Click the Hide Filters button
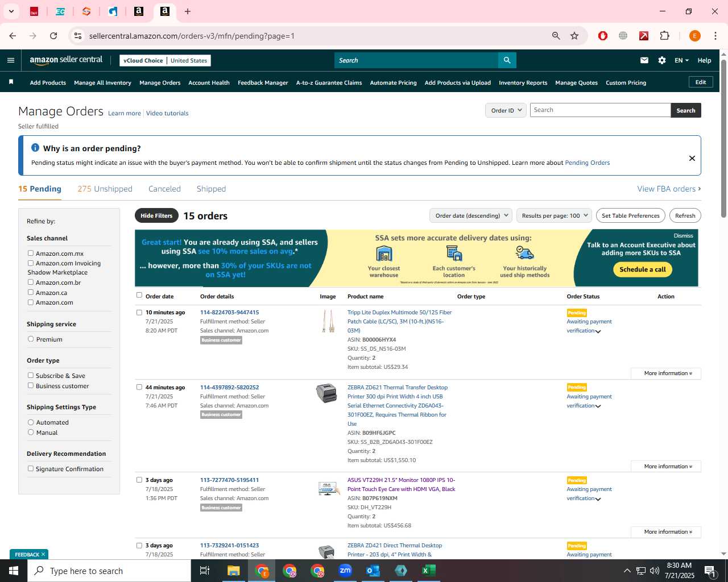728x582 pixels. coord(156,215)
